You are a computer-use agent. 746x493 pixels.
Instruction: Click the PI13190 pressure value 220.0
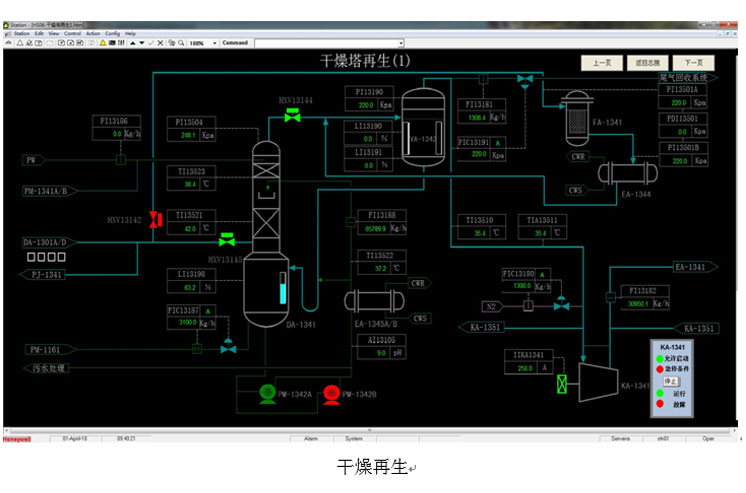[x=365, y=105]
